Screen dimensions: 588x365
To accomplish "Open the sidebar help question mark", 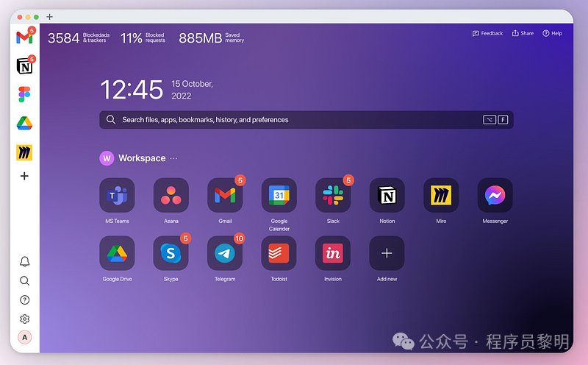I will (x=24, y=300).
